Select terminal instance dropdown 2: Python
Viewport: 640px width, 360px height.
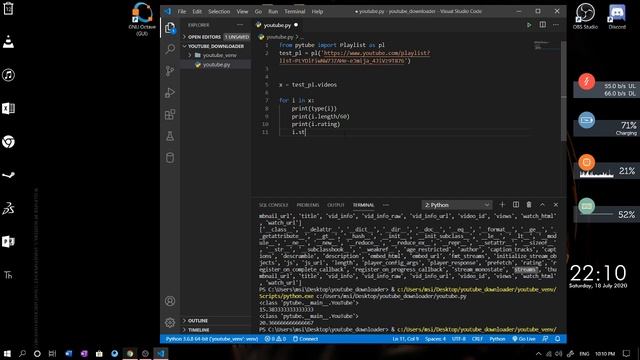pyautogui.click(x=457, y=205)
